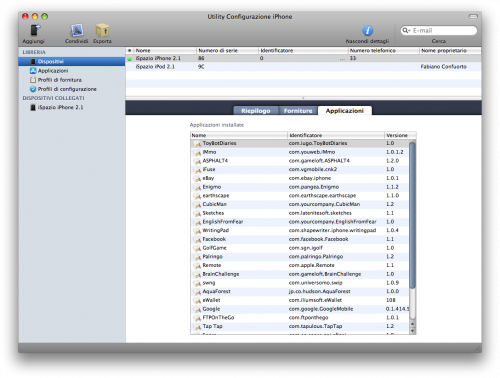Open Profili di configurazione in sidebar

click(x=67, y=89)
